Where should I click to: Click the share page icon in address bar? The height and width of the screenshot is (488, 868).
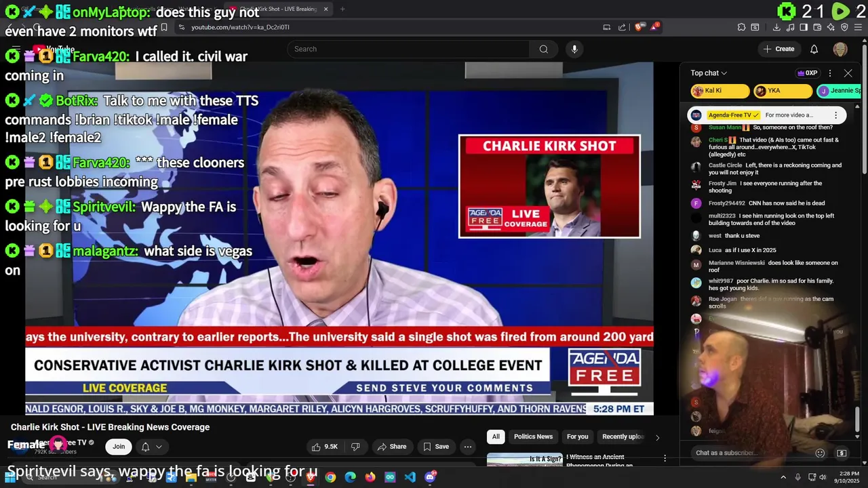click(622, 27)
